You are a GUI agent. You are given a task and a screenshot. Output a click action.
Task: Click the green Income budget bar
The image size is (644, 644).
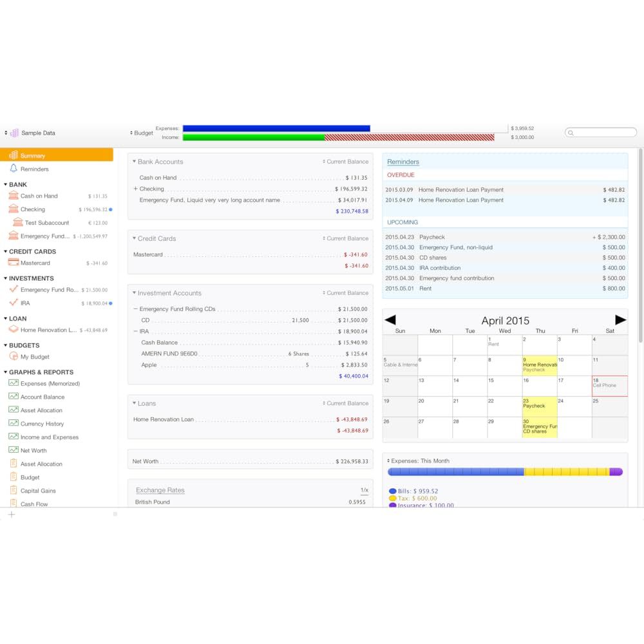click(x=253, y=137)
